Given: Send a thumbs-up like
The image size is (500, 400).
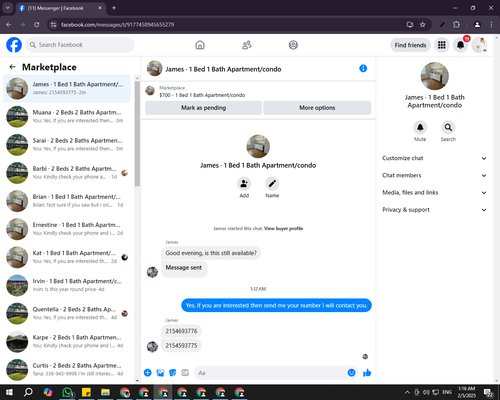Looking at the screenshot, I should tap(367, 373).
